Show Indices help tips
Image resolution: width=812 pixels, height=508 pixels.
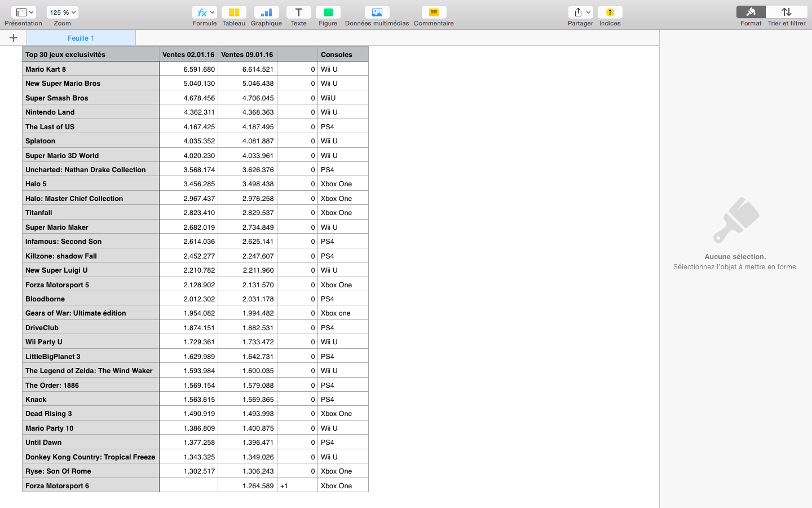[610, 12]
